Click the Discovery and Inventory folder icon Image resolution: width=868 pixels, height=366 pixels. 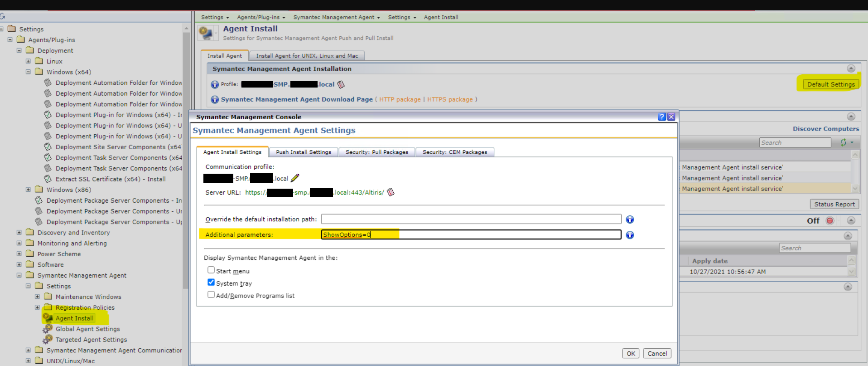tap(30, 232)
